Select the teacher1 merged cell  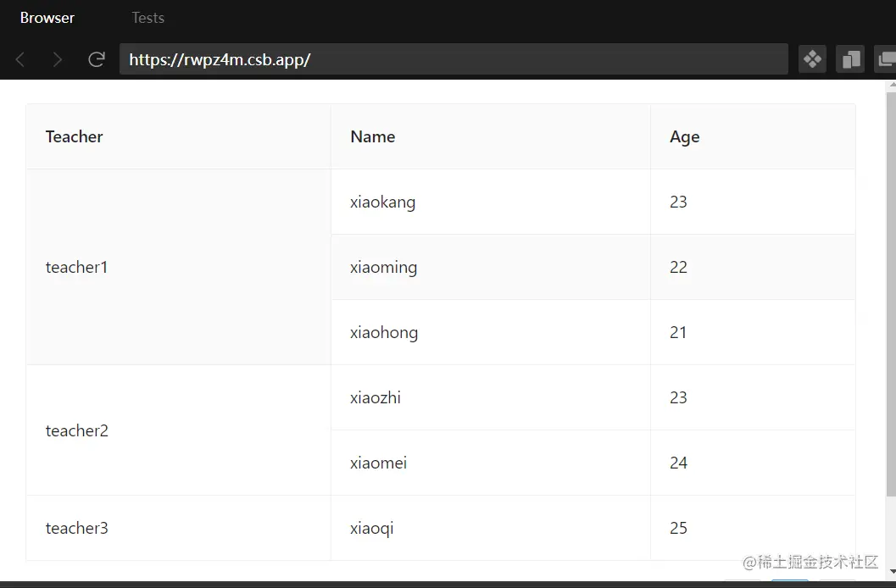pos(77,268)
